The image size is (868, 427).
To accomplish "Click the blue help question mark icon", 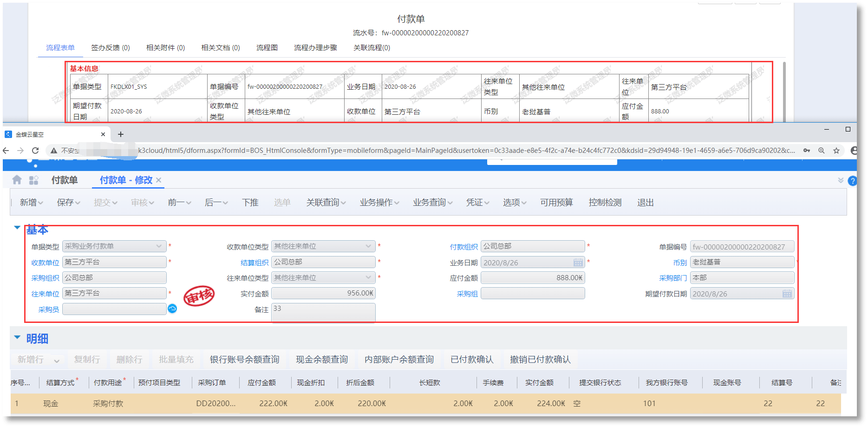I will 853,181.
